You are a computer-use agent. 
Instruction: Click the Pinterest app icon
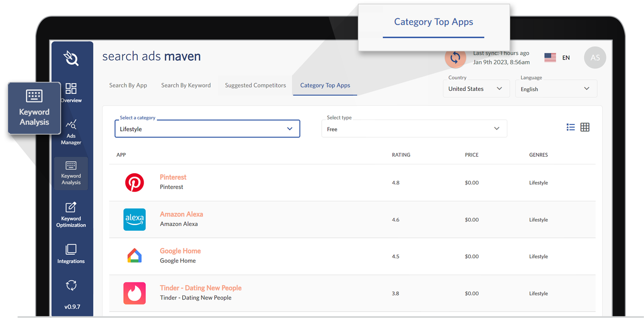[135, 182]
